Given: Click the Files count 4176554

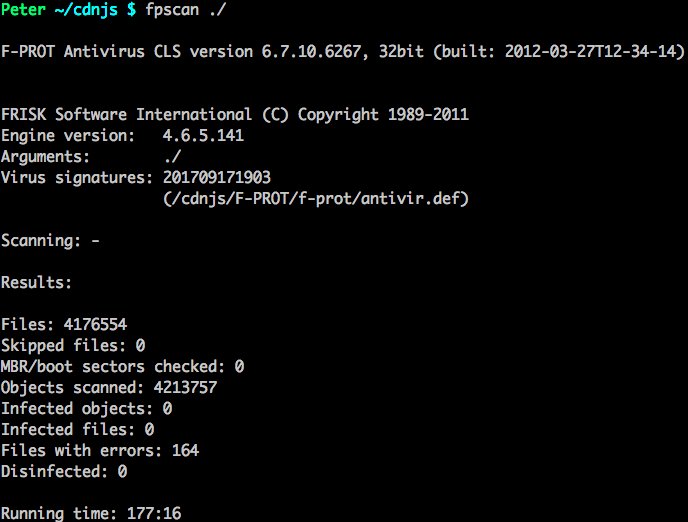Looking at the screenshot, I should [x=95, y=325].
